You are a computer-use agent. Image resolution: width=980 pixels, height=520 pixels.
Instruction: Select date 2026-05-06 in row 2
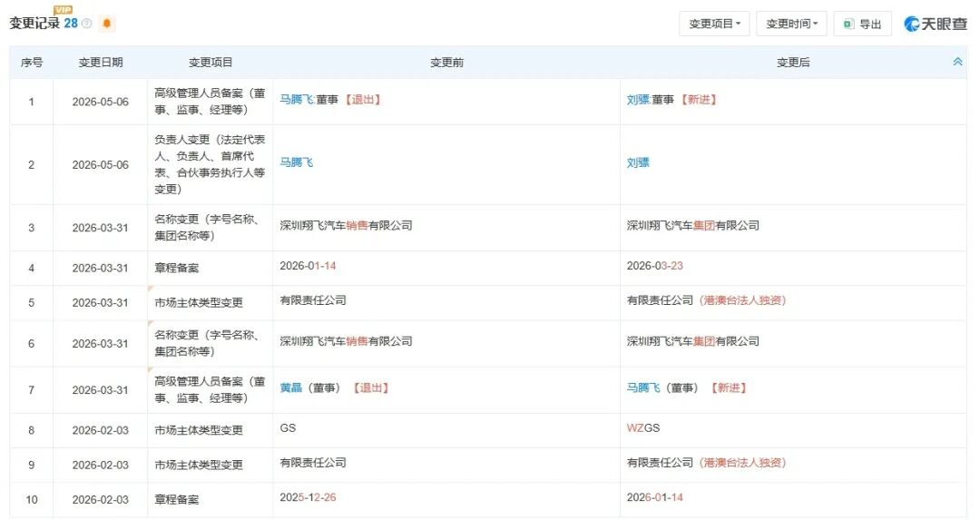pyautogui.click(x=100, y=165)
